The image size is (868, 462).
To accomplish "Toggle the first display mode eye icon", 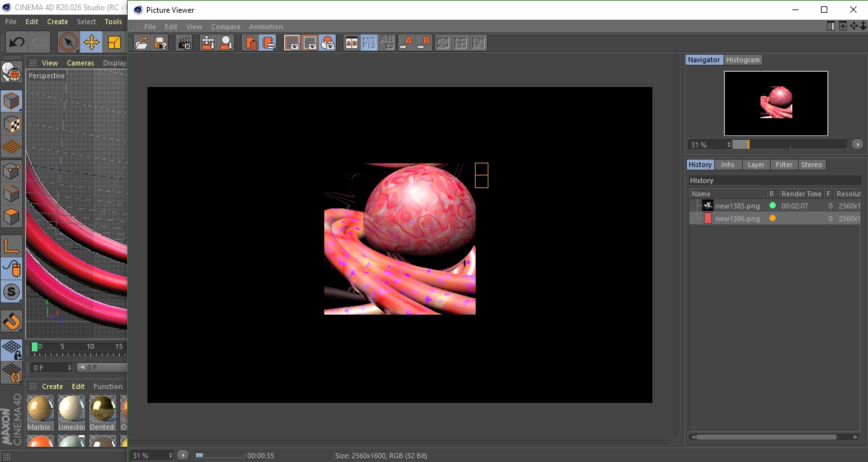I will [292, 43].
